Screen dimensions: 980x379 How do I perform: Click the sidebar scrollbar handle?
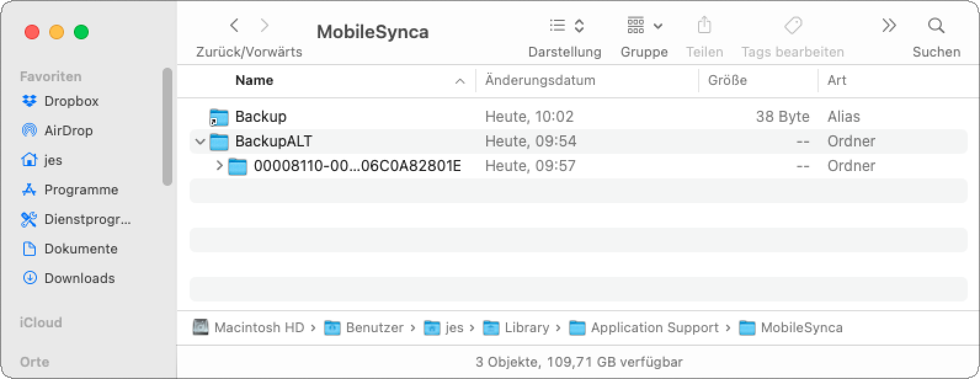167,126
